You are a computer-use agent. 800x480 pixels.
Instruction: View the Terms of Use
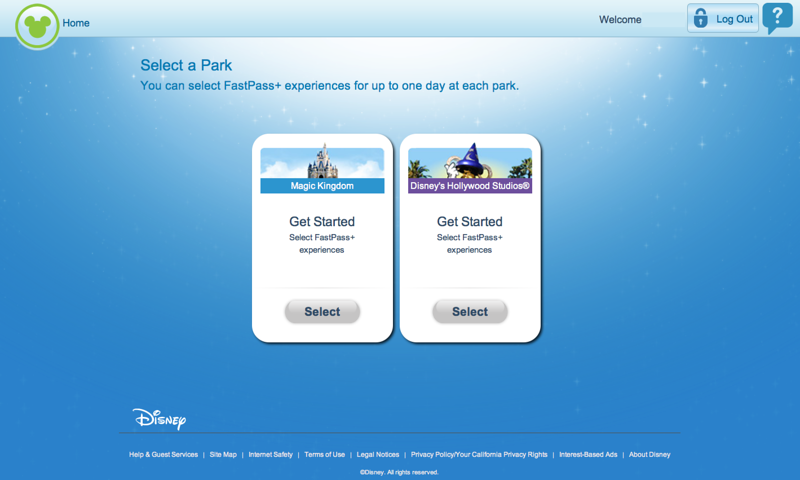click(x=324, y=455)
